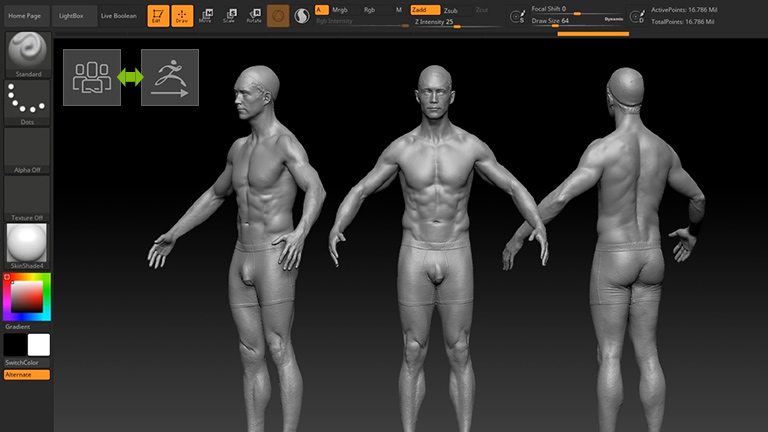Click the running figure overlay icon

pyautogui.click(x=170, y=77)
